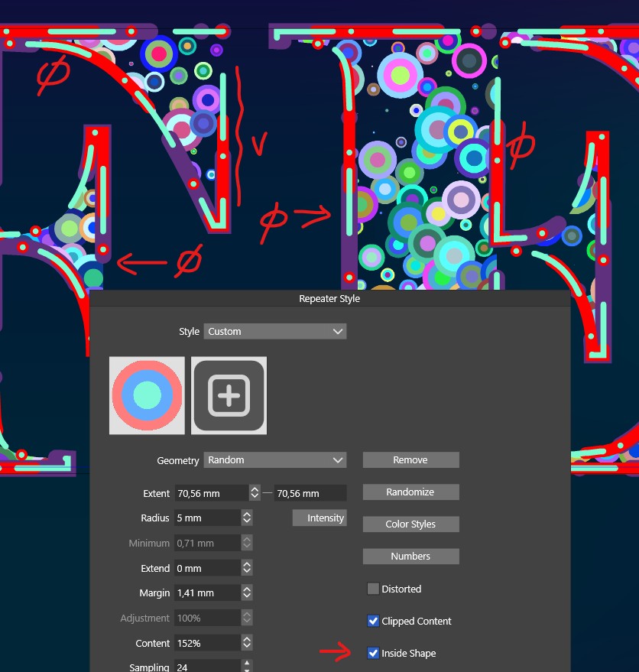Click the Numbers button
Image resolution: width=639 pixels, height=672 pixels.
(x=410, y=557)
